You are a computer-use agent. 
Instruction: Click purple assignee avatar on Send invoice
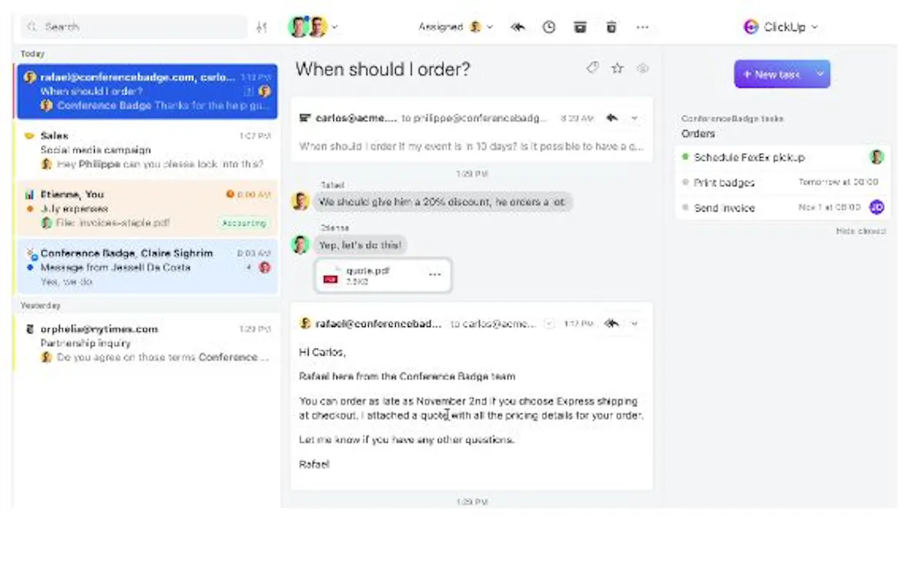(x=876, y=207)
